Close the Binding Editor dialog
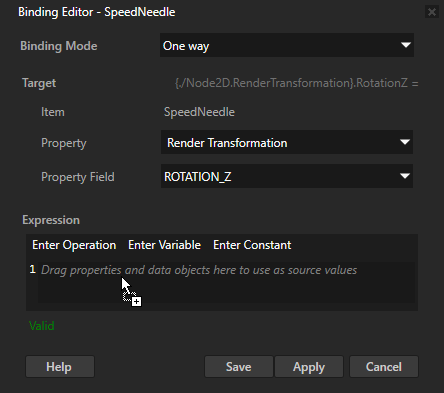The width and height of the screenshot is (444, 393). coord(432,12)
